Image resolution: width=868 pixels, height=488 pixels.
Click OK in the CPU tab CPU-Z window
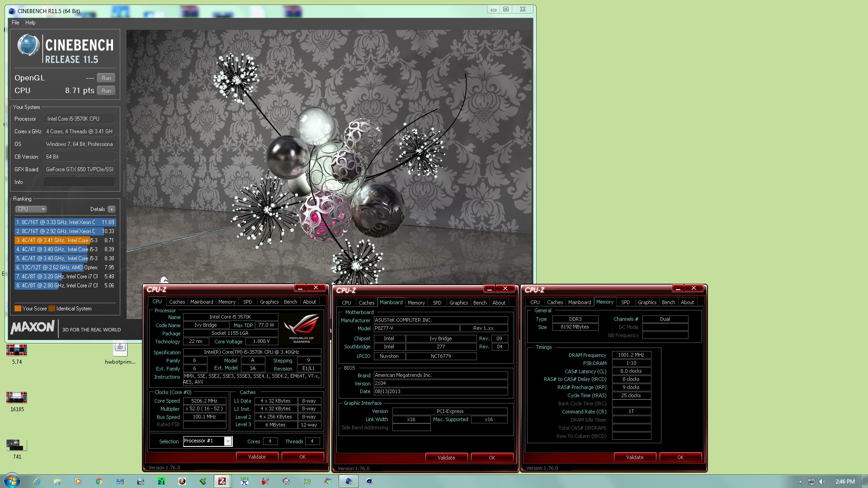point(302,457)
